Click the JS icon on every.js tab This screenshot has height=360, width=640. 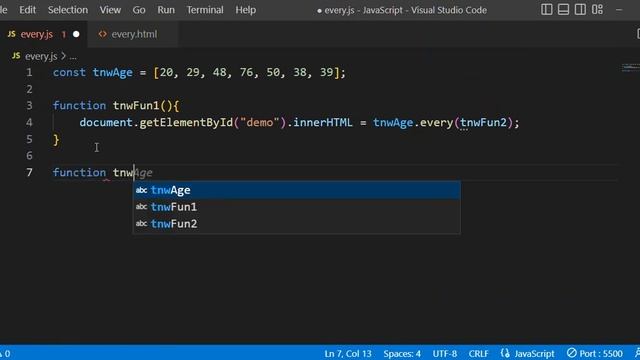click(x=11, y=34)
